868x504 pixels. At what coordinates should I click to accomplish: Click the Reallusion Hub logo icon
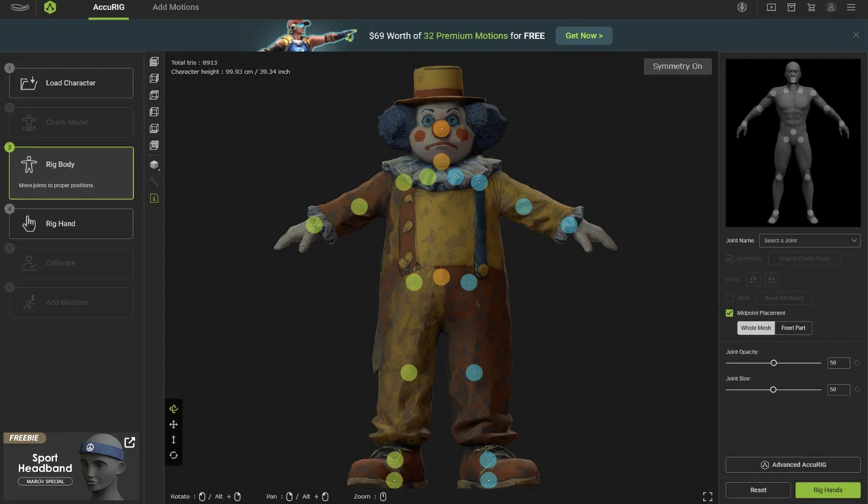20,8
